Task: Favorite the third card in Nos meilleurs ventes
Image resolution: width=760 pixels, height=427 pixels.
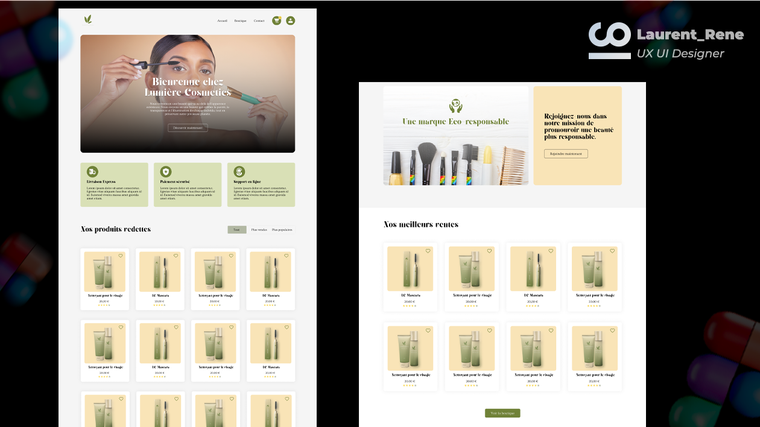Action: point(551,251)
